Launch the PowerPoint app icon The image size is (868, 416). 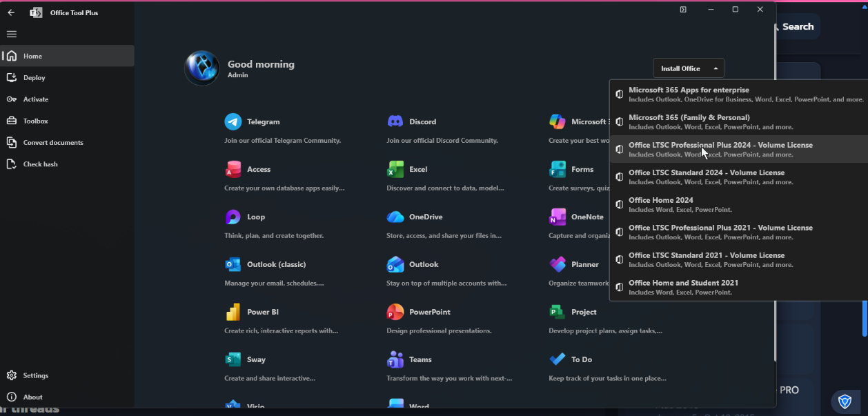[x=395, y=312]
